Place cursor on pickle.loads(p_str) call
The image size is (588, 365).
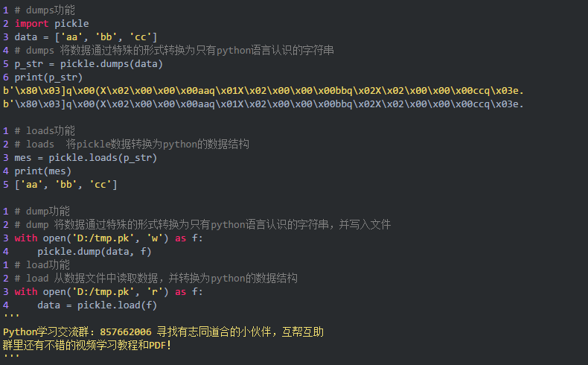[103, 158]
